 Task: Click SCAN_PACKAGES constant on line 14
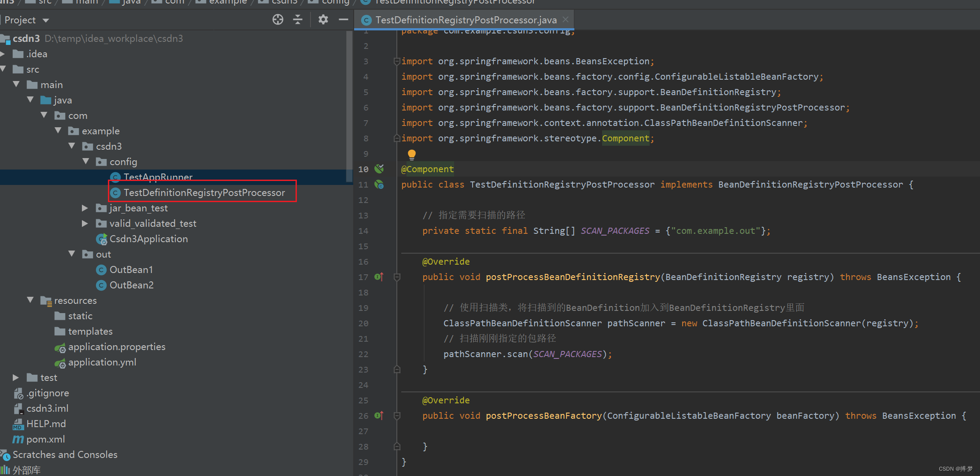click(615, 231)
